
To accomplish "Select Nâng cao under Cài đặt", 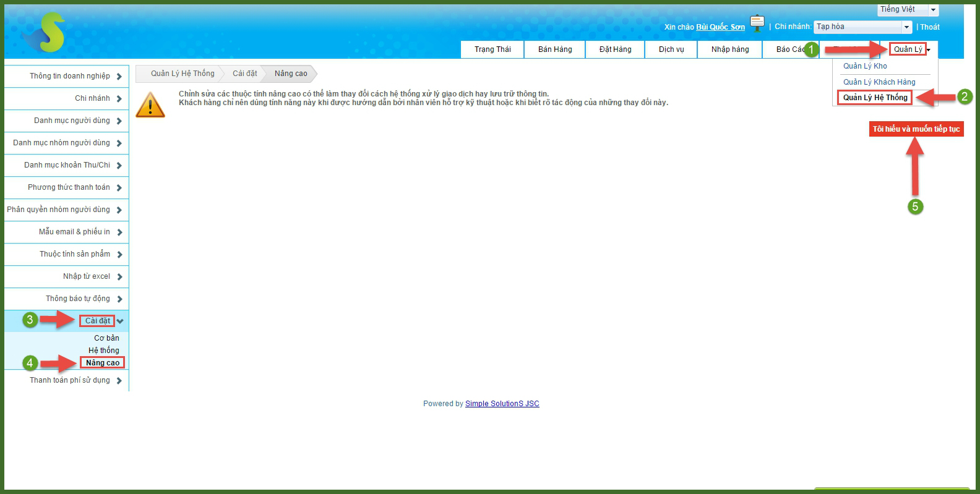I will pyautogui.click(x=103, y=363).
